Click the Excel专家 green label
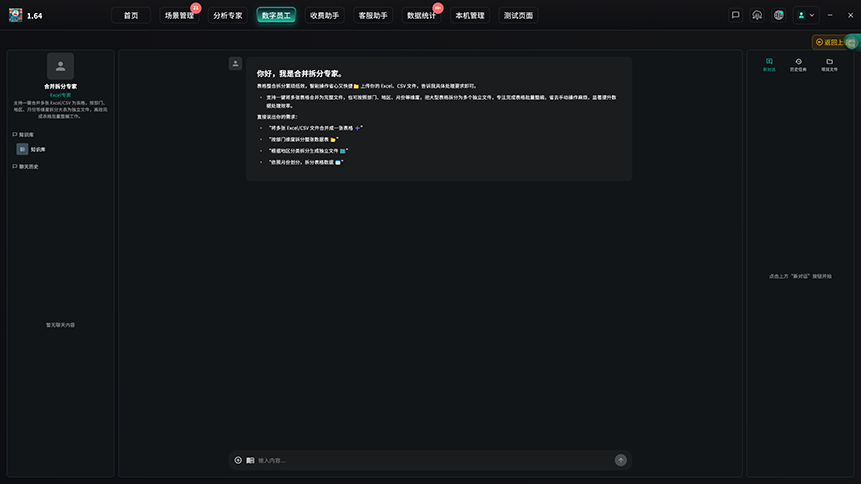Image resolution: width=861 pixels, height=484 pixels. click(60, 95)
